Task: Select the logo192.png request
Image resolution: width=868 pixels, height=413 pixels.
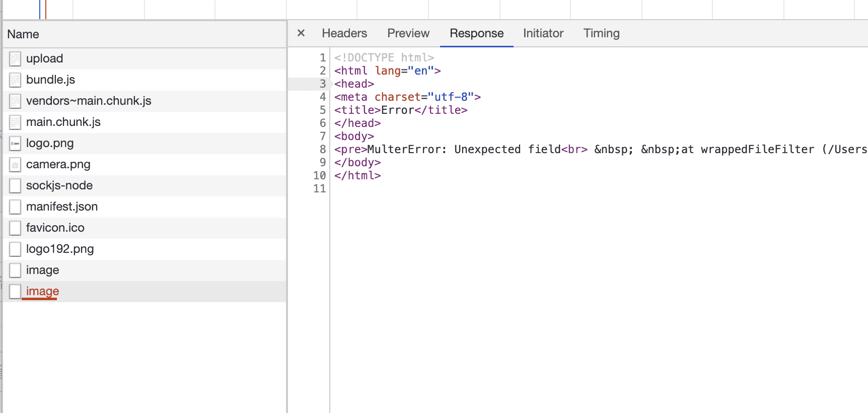Action: (60, 249)
